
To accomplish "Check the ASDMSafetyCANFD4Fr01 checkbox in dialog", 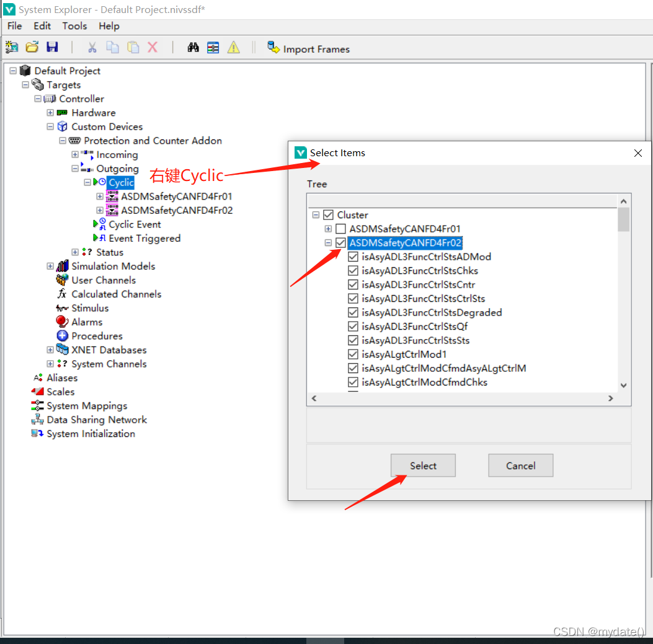I will (x=340, y=229).
